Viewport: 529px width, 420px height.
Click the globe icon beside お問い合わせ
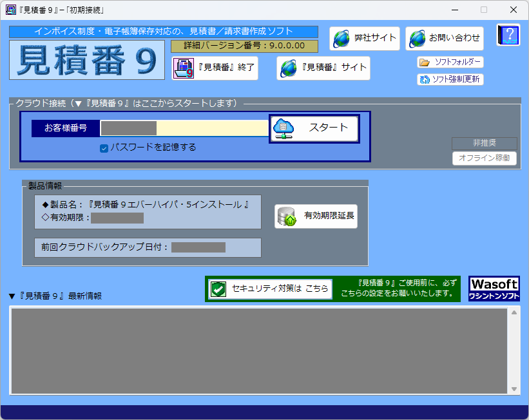click(x=418, y=39)
